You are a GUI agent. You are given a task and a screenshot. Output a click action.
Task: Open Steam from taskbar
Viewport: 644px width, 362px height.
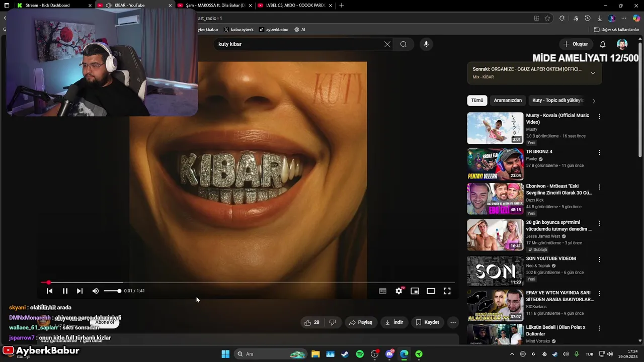coord(345,354)
